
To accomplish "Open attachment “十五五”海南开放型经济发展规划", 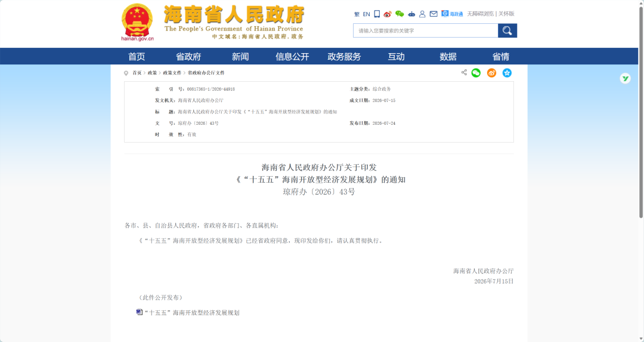I will pyautogui.click(x=192, y=313).
